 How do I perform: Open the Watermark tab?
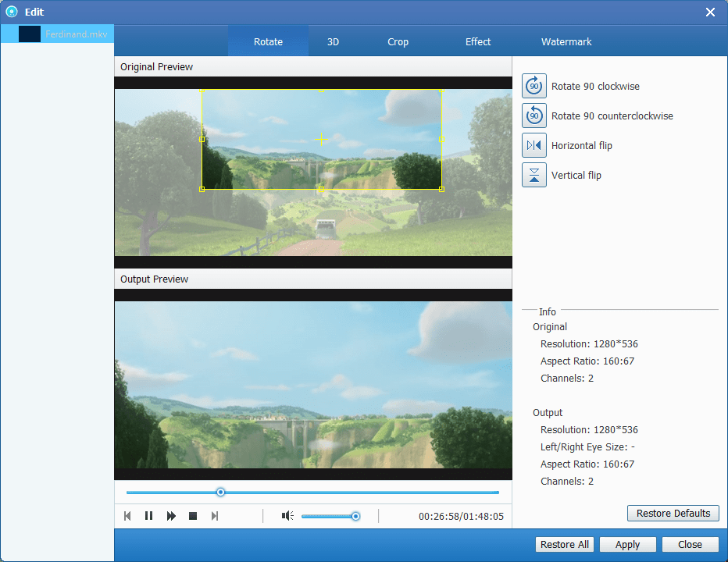click(x=566, y=42)
